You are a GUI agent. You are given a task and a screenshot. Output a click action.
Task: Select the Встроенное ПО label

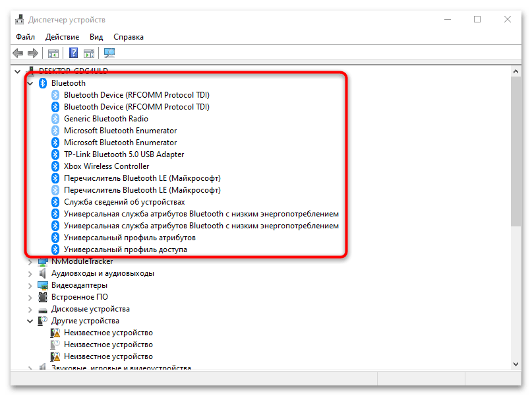(x=79, y=297)
